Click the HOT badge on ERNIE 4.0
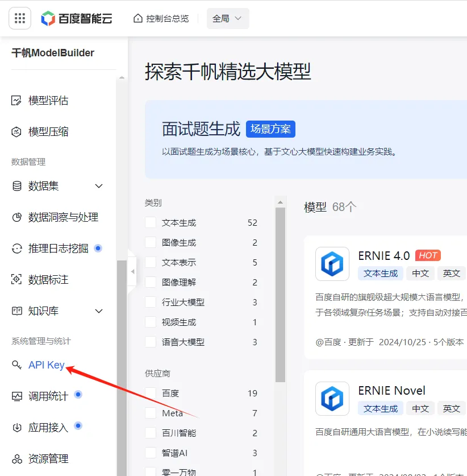This screenshot has height=476, width=467. [428, 255]
